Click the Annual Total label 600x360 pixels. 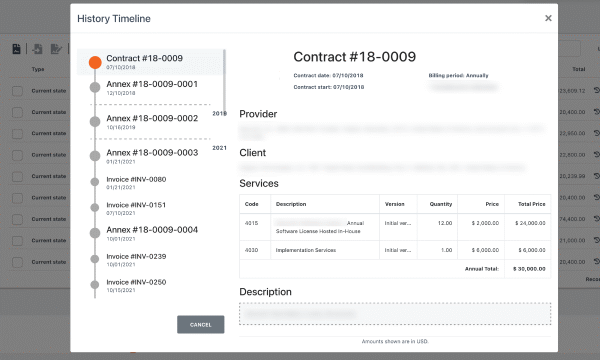482,269
